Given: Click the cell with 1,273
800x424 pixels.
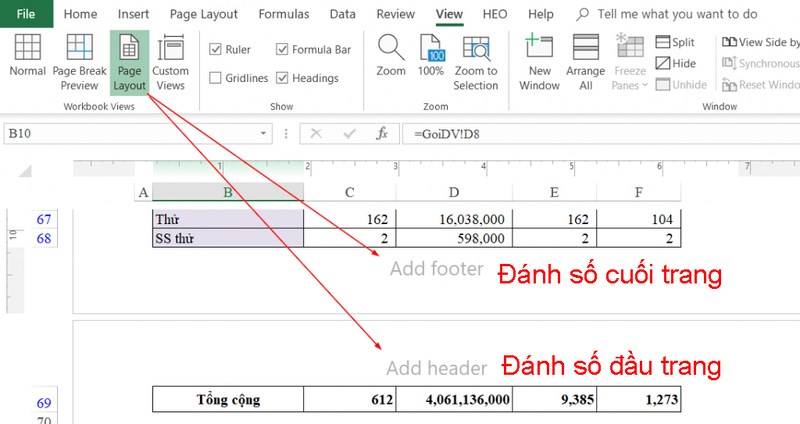Looking at the screenshot, I should point(639,399).
